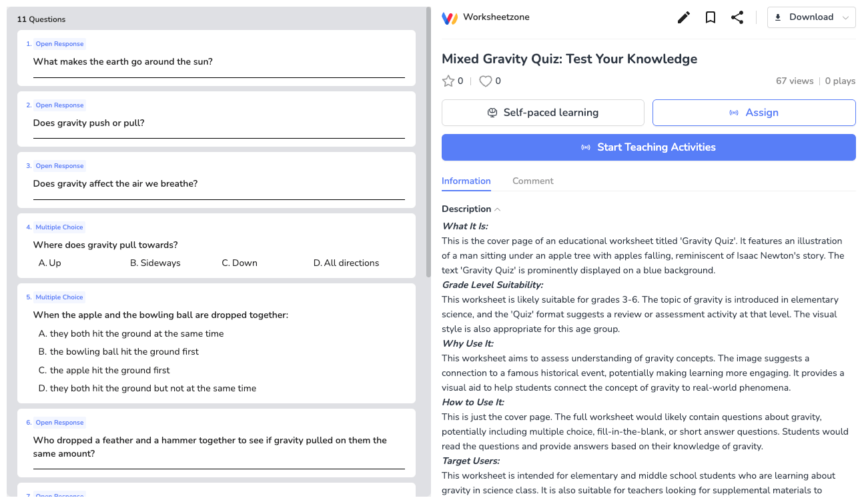
Task: Click the edit pencil icon
Action: pyautogui.click(x=683, y=17)
